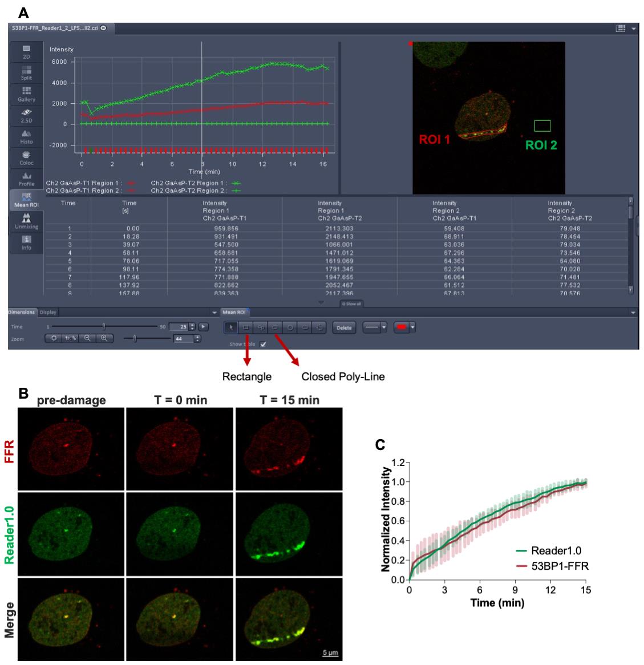Toggle the Show table checkbox
This screenshot has width=644, height=665.
(x=263, y=344)
